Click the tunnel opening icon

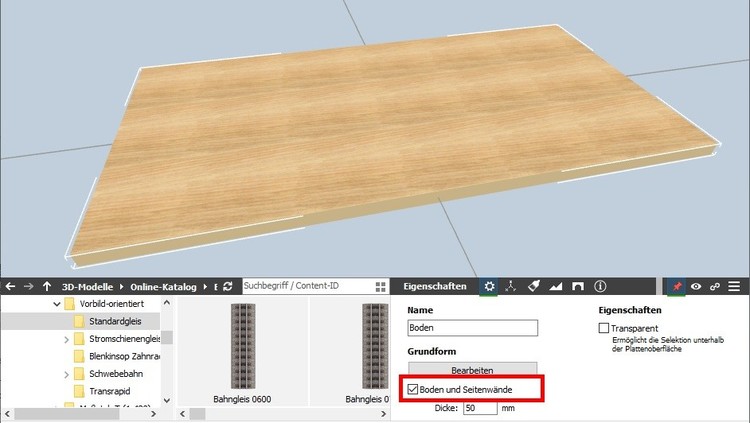click(x=578, y=286)
